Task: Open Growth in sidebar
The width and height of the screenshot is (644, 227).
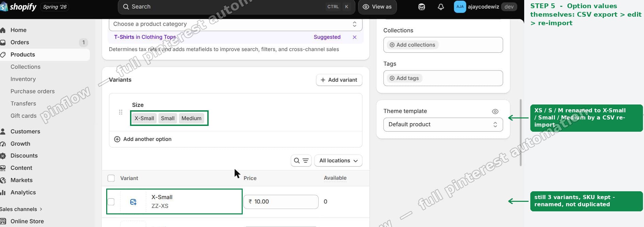Action: (x=20, y=144)
